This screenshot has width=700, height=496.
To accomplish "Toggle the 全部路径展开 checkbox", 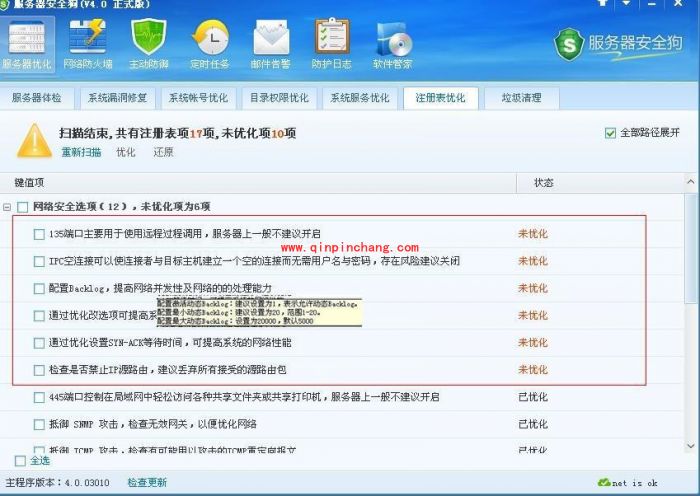I will pos(610,133).
